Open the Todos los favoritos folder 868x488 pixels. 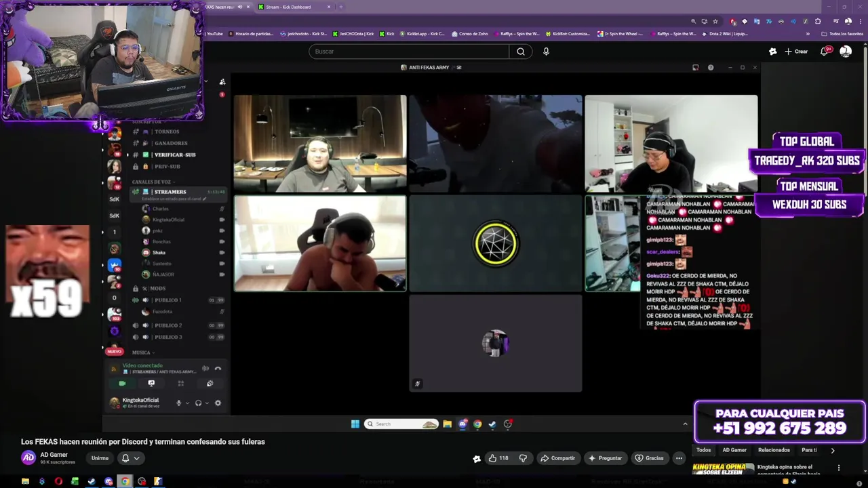click(842, 34)
